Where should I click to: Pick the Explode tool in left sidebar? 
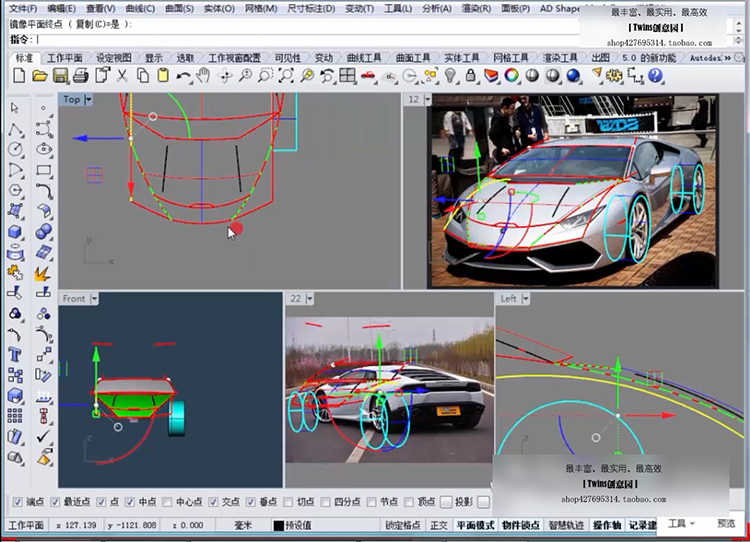42,273
